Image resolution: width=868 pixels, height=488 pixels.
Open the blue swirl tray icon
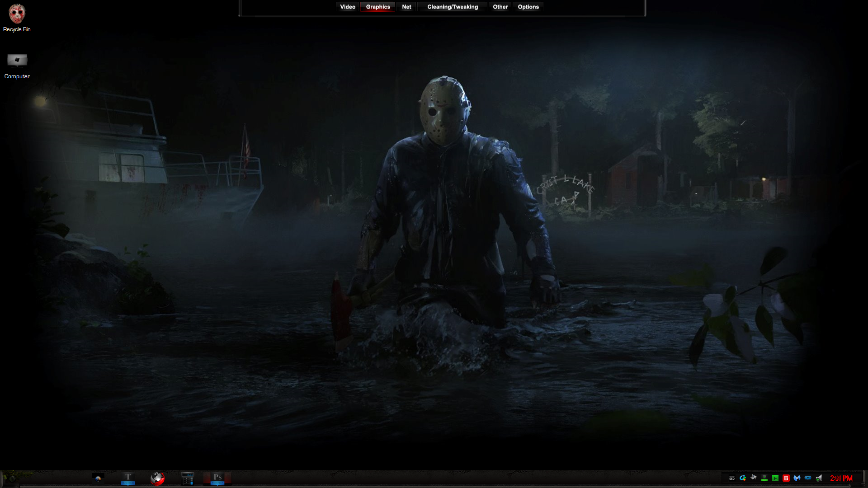pyautogui.click(x=743, y=478)
